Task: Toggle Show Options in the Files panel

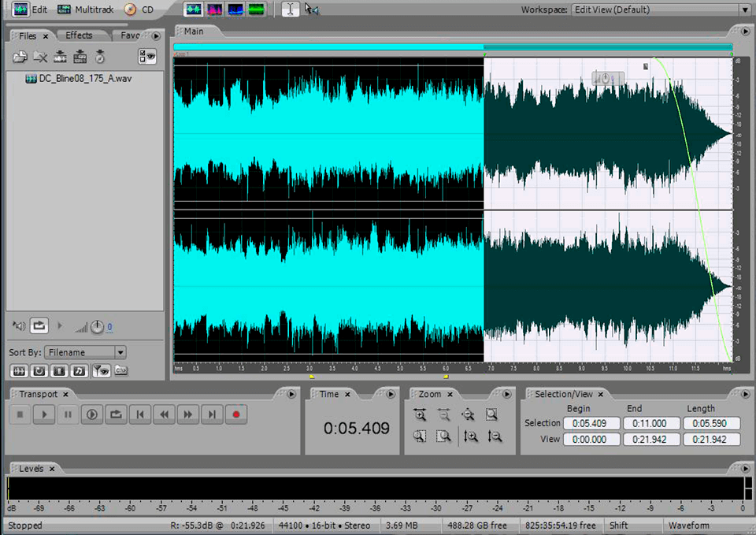Action: tap(146, 57)
